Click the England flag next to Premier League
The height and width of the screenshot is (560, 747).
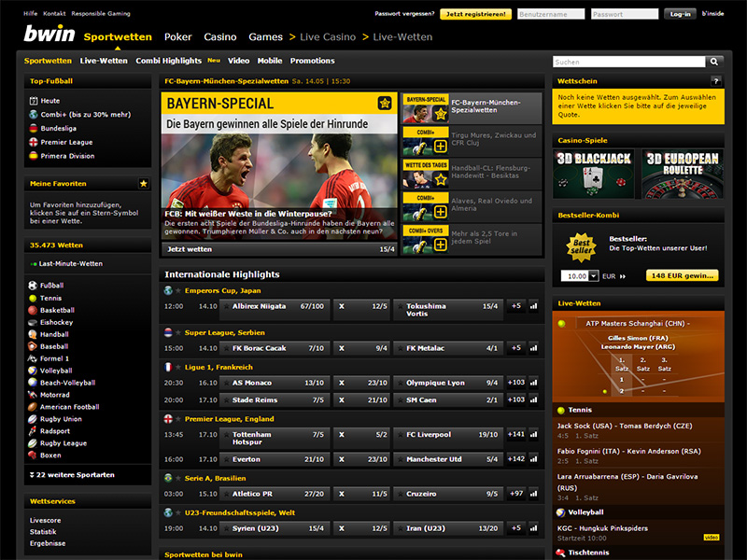(34, 142)
